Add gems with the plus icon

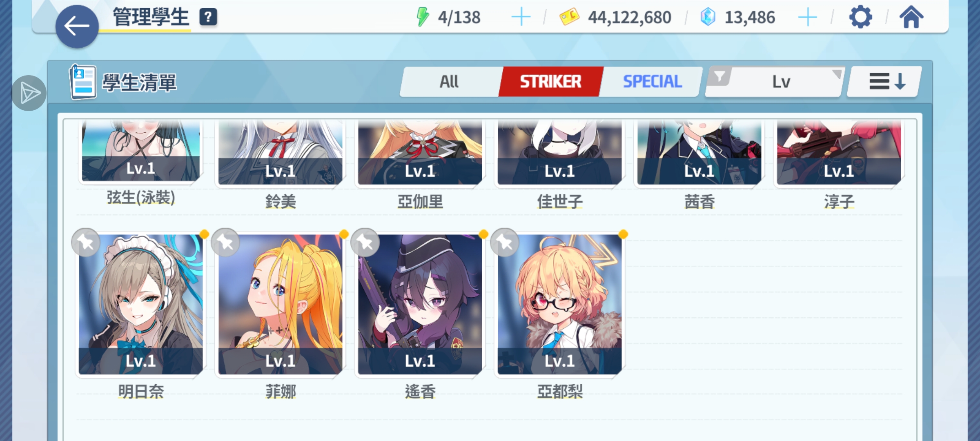(807, 17)
